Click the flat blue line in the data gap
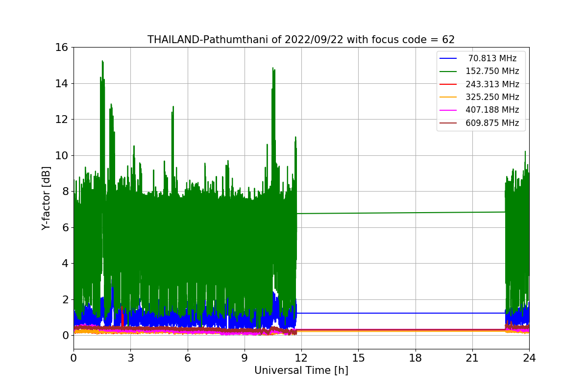Screen dimensions: 588x392 click(401, 313)
